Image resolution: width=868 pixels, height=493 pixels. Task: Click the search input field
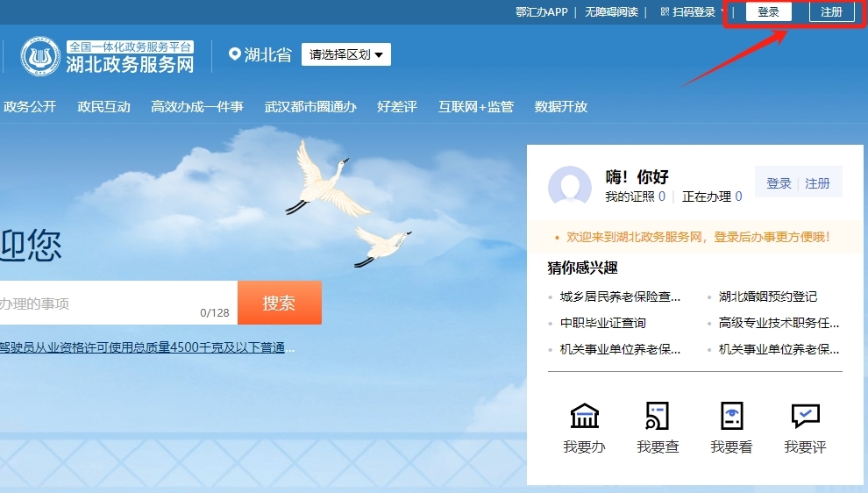(118, 303)
